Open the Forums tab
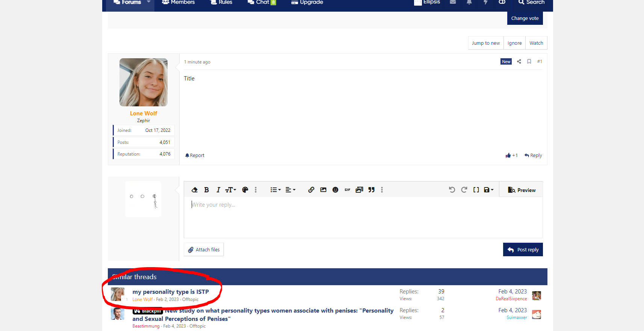 tap(127, 2)
